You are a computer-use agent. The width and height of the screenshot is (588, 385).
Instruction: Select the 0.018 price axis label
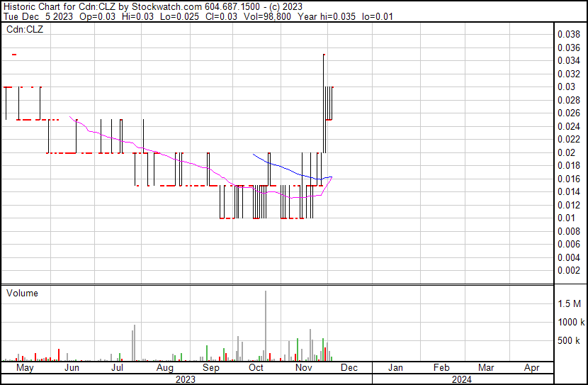pyautogui.click(x=568, y=165)
